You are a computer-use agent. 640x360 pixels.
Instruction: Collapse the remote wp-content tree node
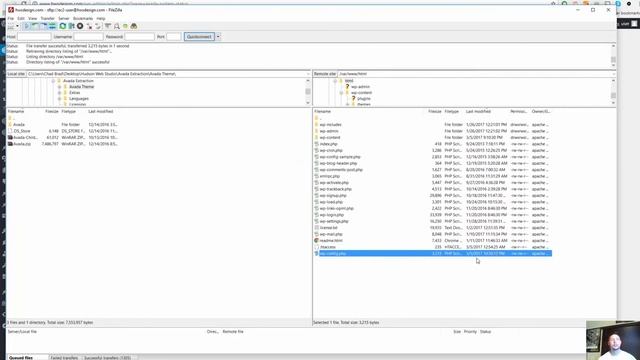tap(341, 93)
